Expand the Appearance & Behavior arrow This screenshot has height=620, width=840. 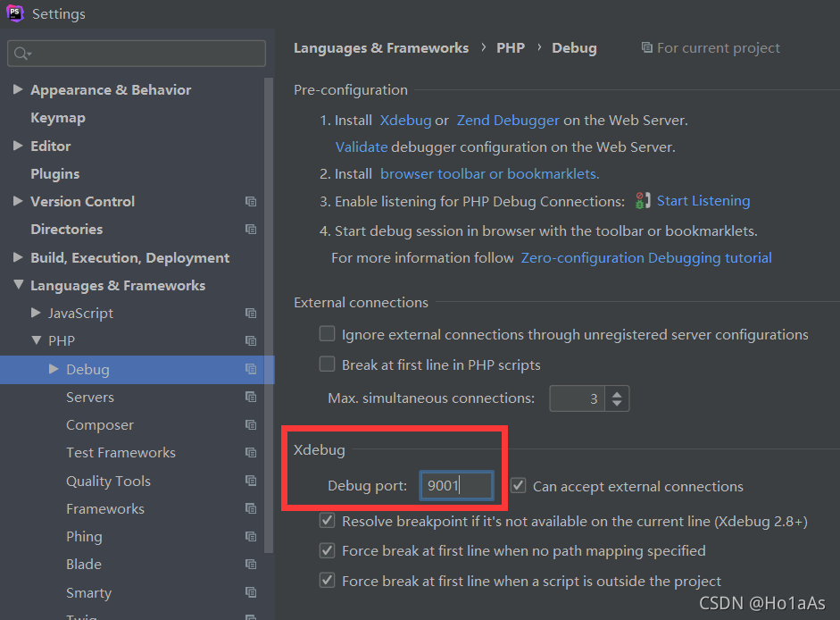tap(18, 89)
